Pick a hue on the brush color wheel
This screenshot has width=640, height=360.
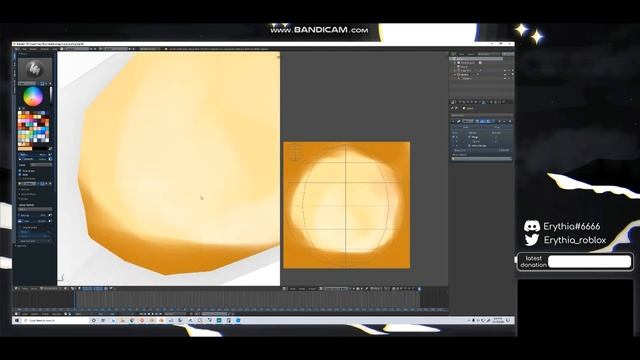point(33,97)
